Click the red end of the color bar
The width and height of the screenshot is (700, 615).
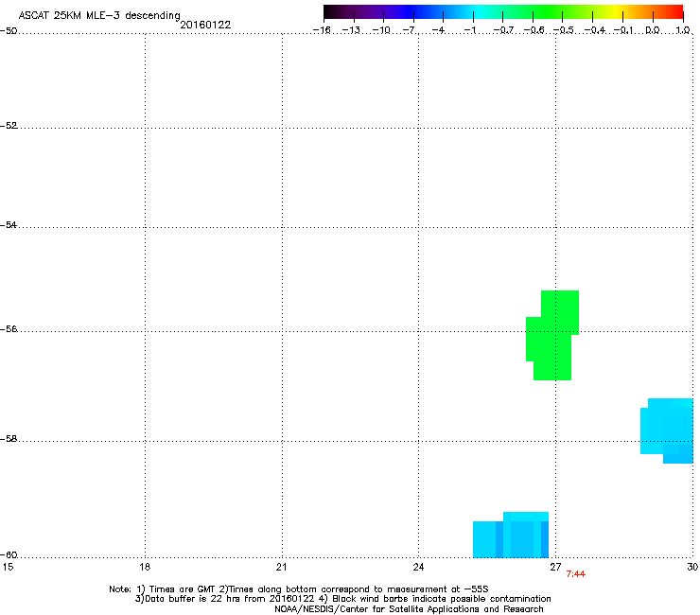[x=676, y=11]
